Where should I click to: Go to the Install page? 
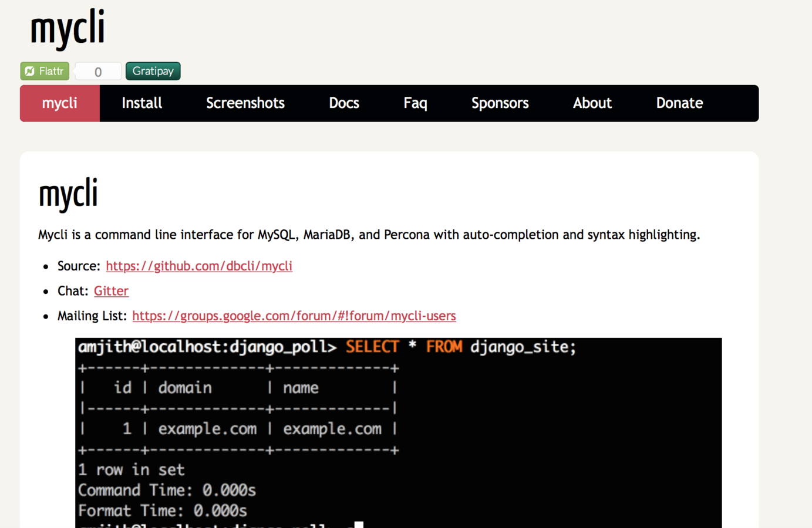coord(142,103)
